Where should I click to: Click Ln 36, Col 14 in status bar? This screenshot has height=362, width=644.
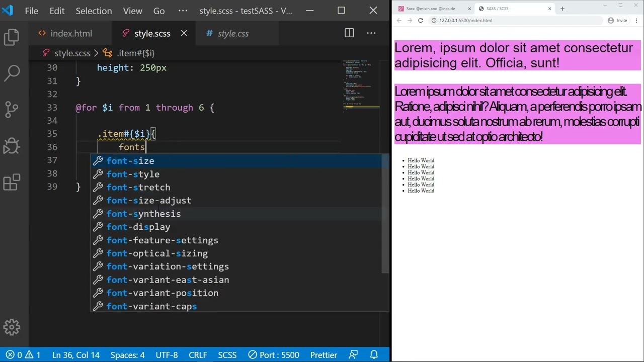coord(76,355)
